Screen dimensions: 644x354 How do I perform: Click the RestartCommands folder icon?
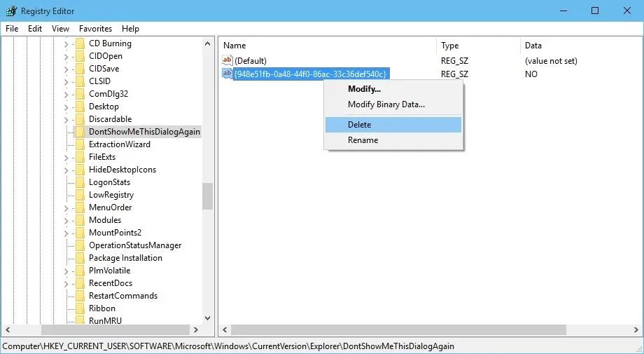pos(80,296)
